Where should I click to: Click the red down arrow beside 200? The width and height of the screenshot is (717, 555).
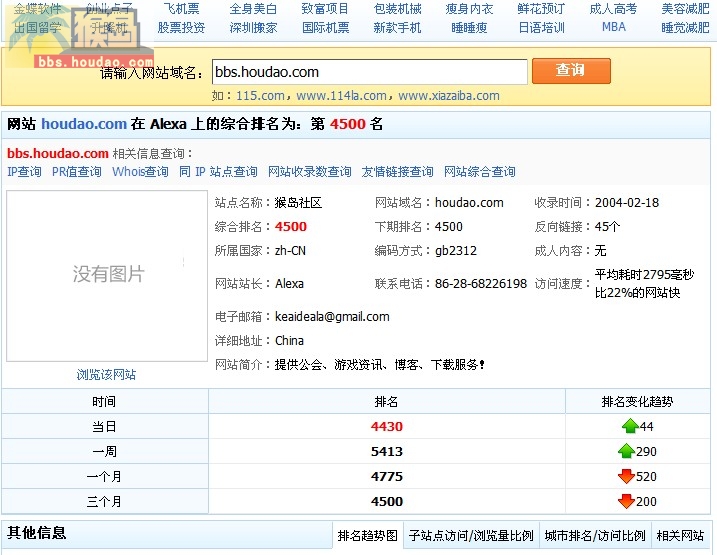626,502
